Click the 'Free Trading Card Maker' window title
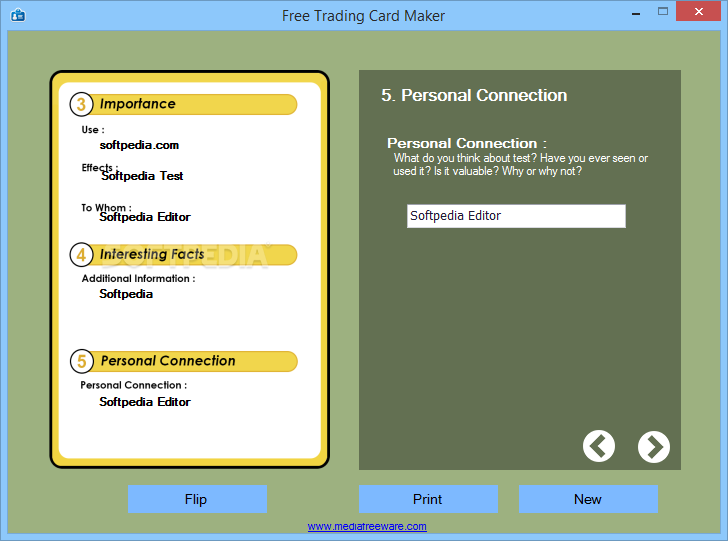 tap(363, 16)
